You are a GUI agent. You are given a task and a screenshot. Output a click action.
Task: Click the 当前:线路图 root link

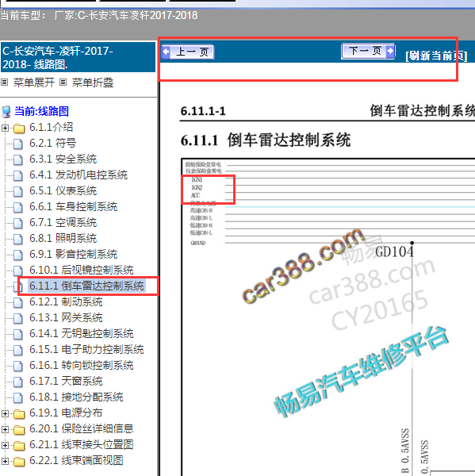coord(41,111)
